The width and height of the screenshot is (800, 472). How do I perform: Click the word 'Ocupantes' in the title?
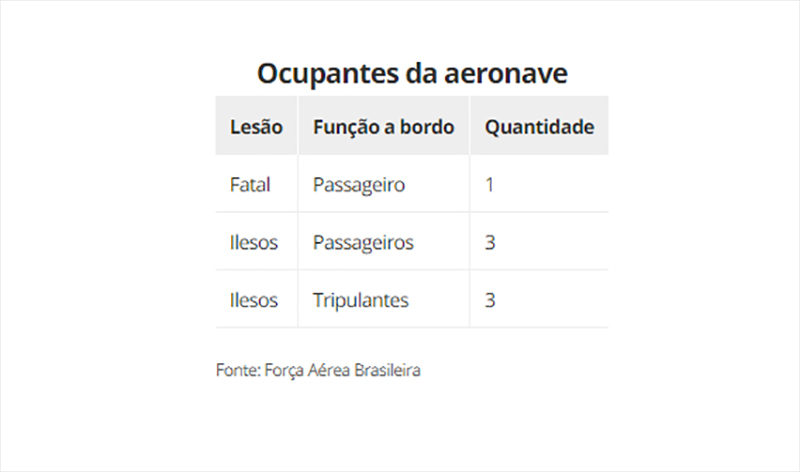tap(328, 73)
